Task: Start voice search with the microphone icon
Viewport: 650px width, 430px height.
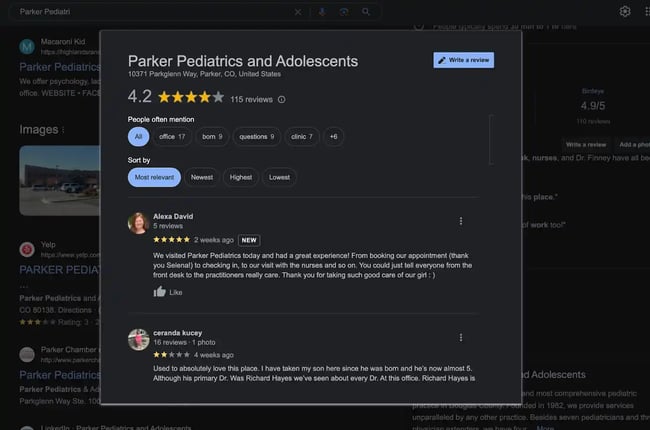Action: click(321, 12)
